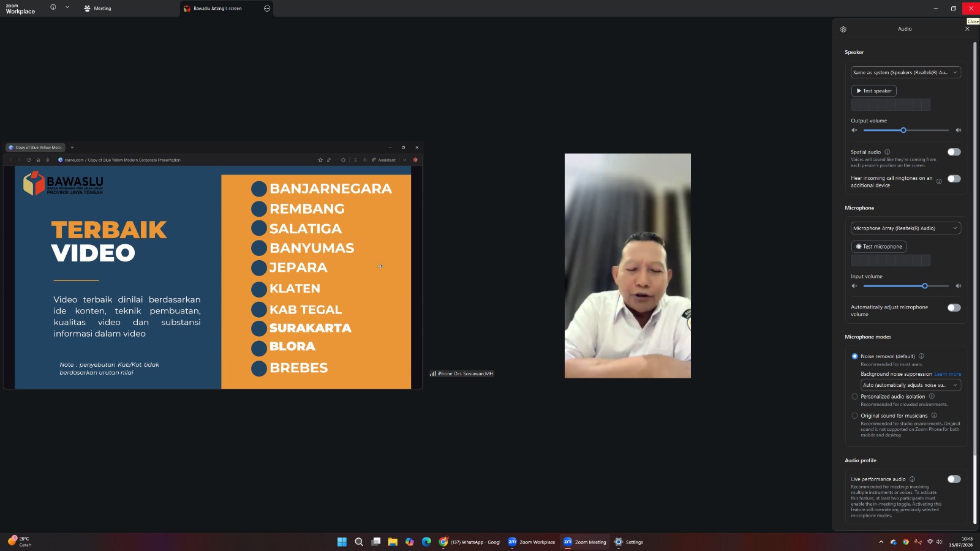Click the input volume maximum speaker icon
This screenshot has height=551, width=980.
click(x=959, y=286)
